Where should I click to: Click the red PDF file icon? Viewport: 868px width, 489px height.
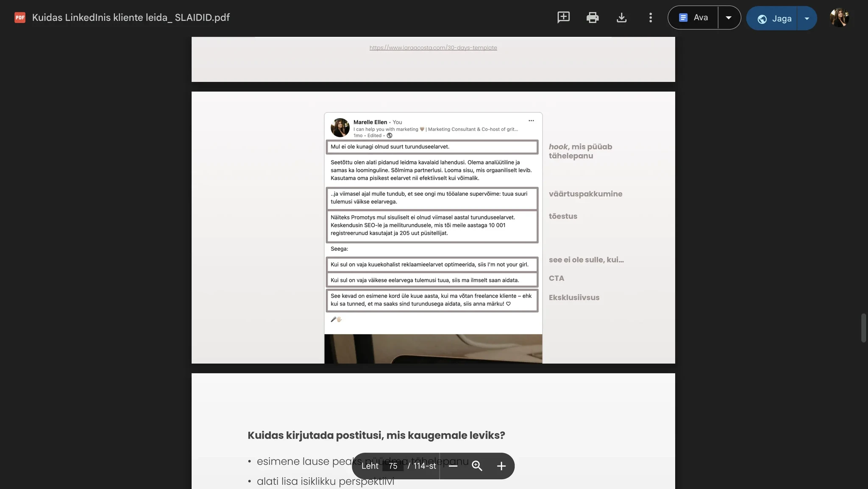[x=20, y=17]
